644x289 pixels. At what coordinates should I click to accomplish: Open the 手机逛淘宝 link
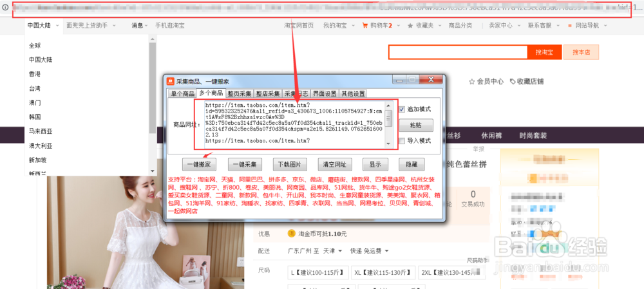pyautogui.click(x=169, y=26)
